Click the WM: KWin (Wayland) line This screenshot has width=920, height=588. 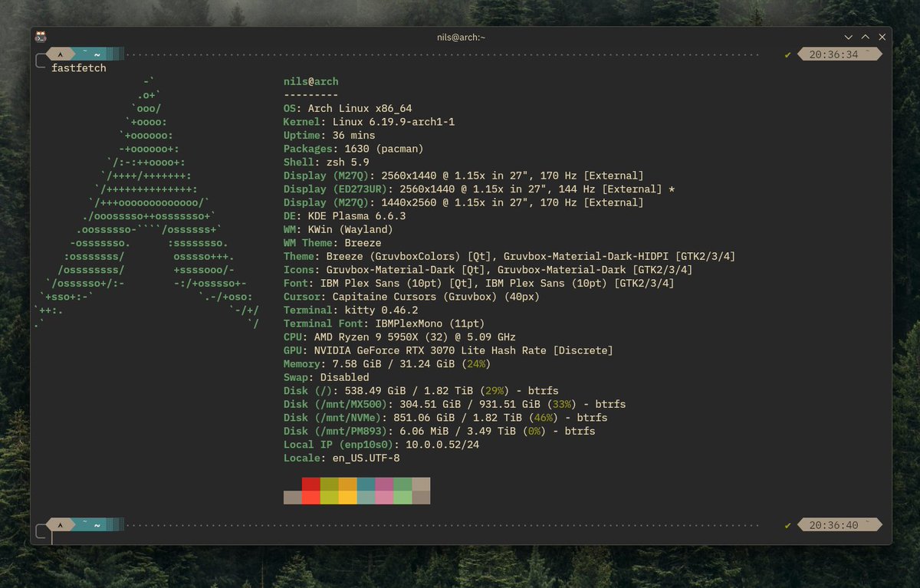tap(338, 229)
